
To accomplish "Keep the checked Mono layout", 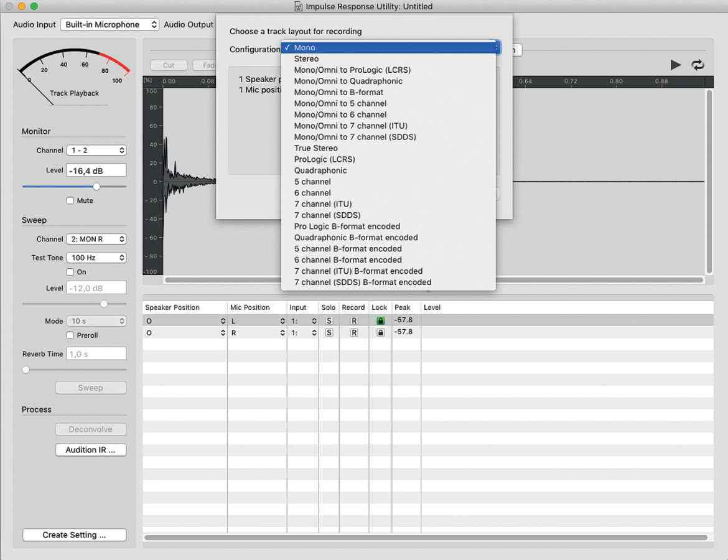I will pyautogui.click(x=388, y=47).
